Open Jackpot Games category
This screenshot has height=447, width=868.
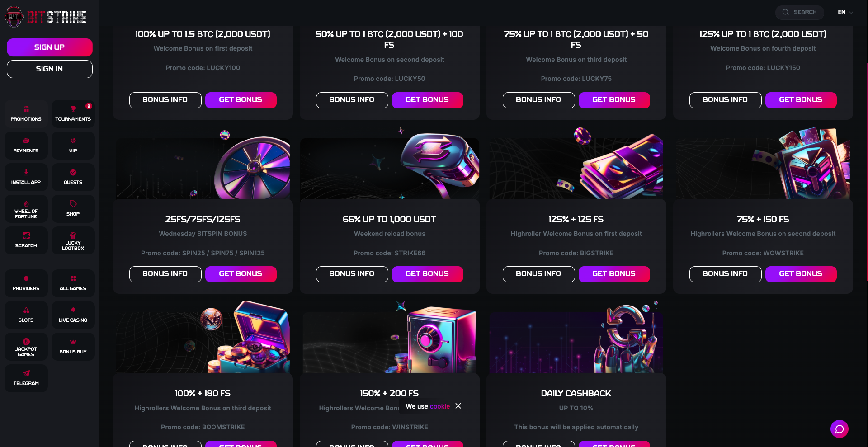[x=26, y=346]
